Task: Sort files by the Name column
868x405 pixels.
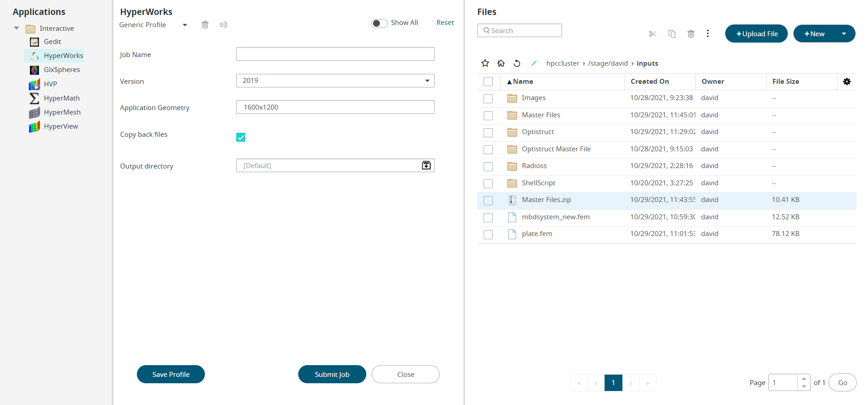Action: pyautogui.click(x=523, y=82)
